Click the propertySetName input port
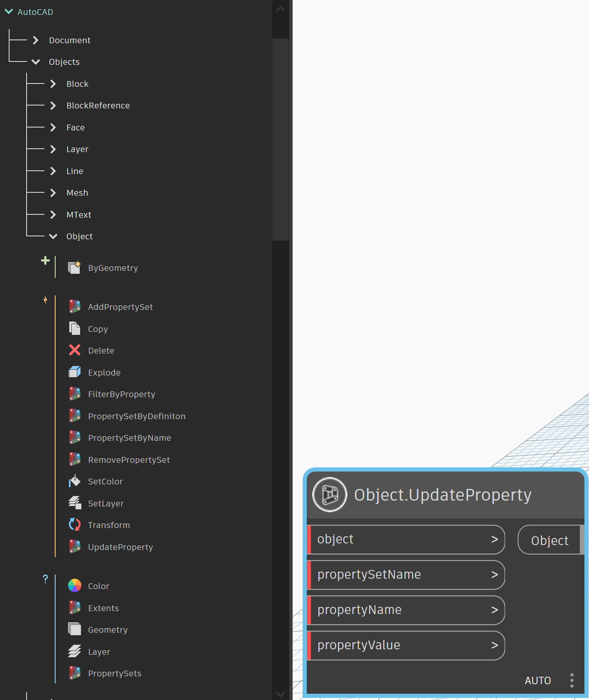The width and height of the screenshot is (589, 700). 406,575
